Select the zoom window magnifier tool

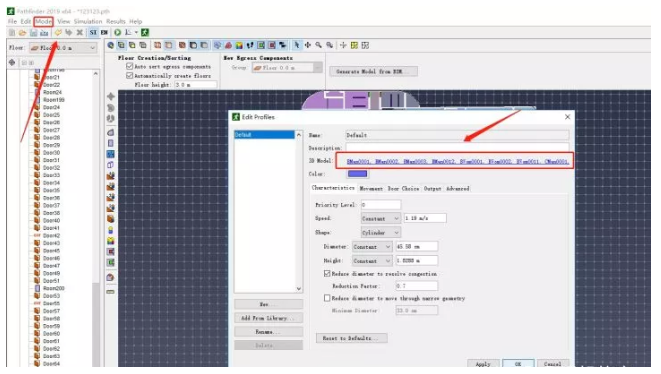(330, 45)
